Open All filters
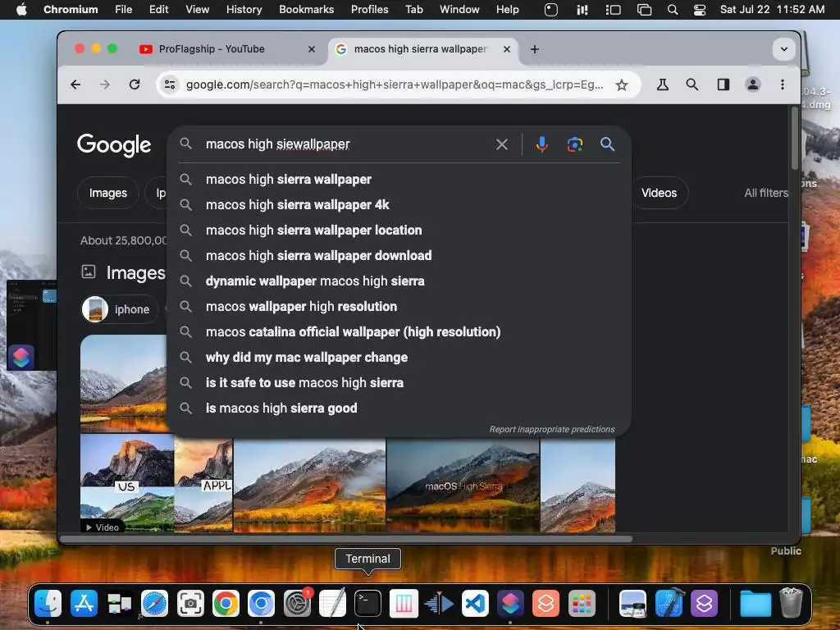This screenshot has width=840, height=630. click(766, 193)
